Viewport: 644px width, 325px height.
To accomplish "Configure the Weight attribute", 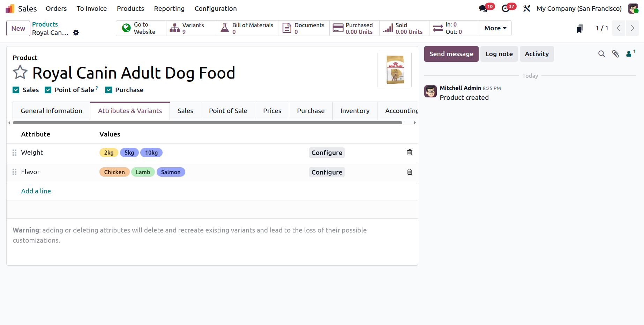I will 327,153.
